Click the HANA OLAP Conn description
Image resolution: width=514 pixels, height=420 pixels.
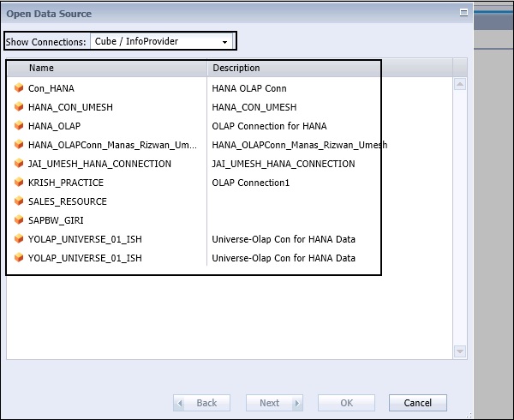249,88
